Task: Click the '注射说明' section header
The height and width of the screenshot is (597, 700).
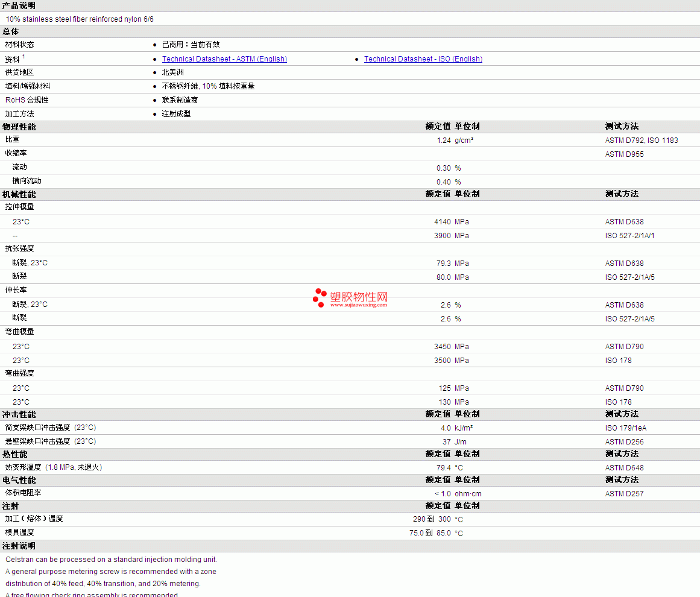Action: 19,546
